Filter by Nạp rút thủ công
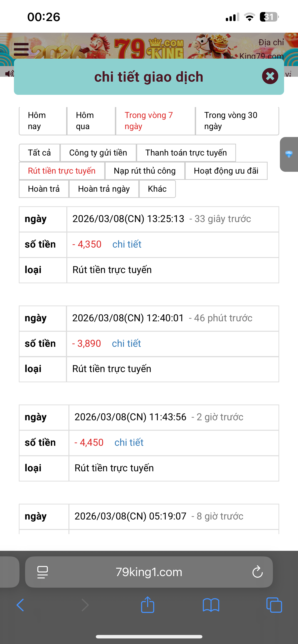Viewport: 298px width, 644px height. (145, 171)
